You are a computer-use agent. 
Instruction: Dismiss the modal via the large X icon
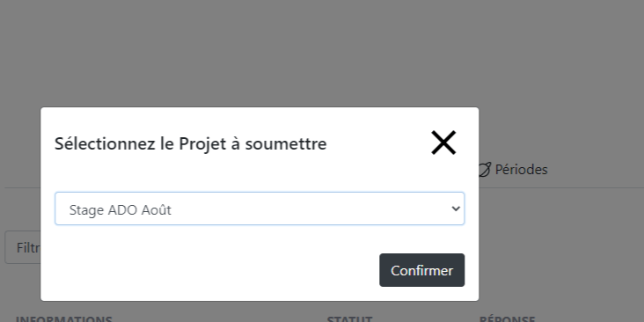click(443, 143)
